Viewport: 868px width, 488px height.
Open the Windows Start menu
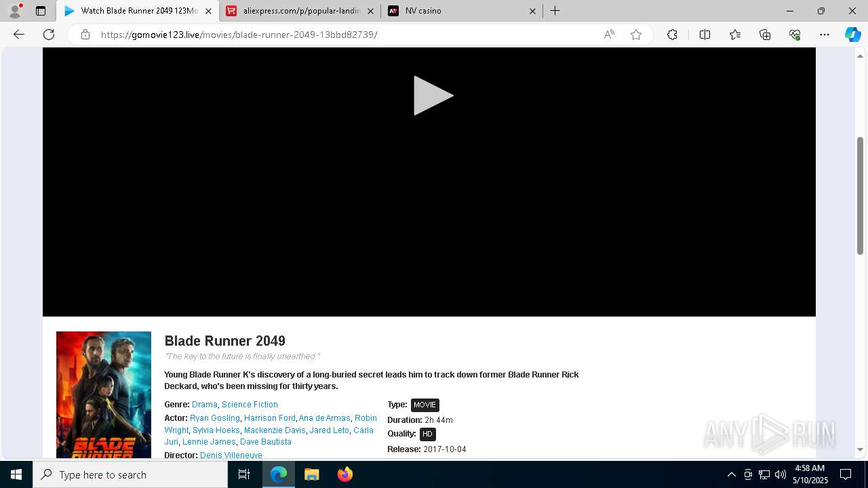click(16, 474)
